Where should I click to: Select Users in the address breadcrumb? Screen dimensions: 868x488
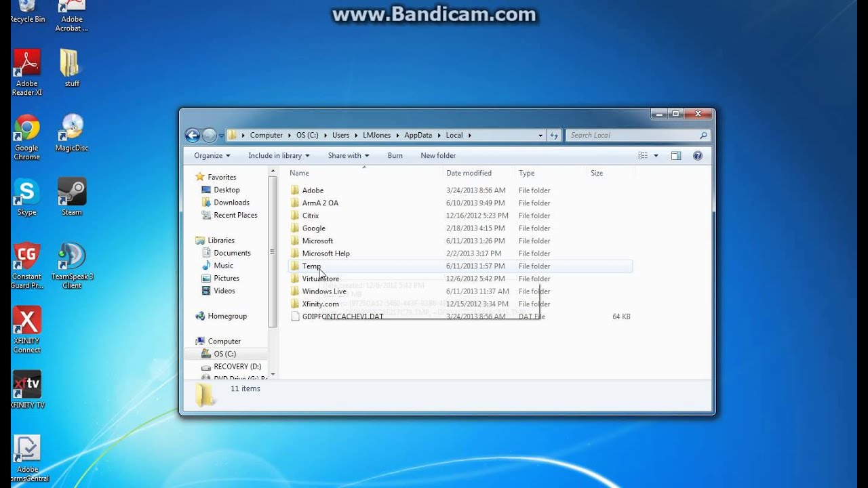coord(340,135)
